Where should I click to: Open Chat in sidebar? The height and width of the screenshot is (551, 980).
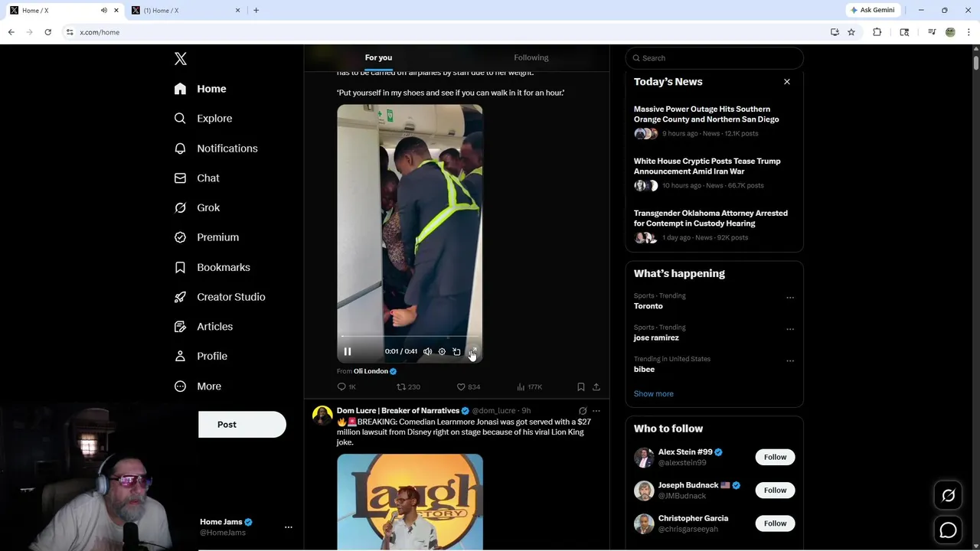point(197,178)
